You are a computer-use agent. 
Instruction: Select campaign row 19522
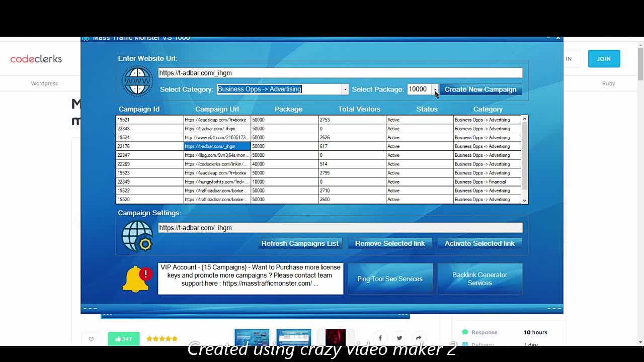(x=318, y=191)
